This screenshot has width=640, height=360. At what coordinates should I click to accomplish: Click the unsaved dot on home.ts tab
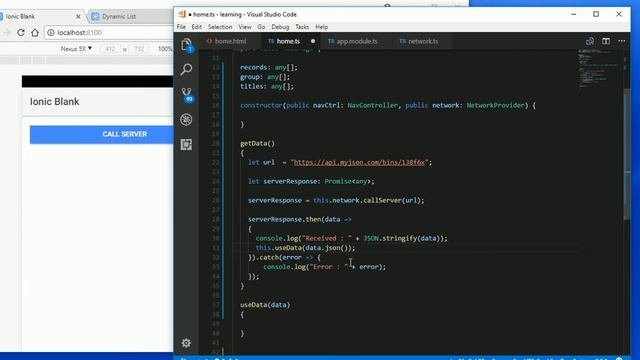tap(313, 41)
